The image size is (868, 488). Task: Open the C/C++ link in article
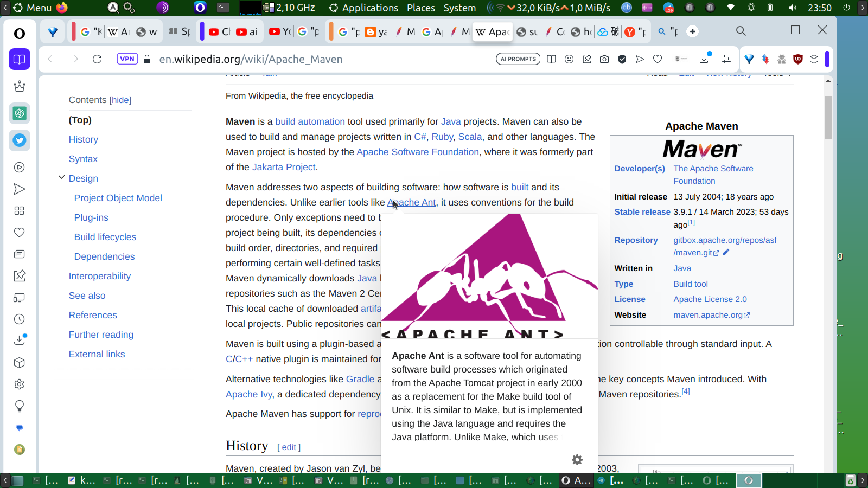tap(239, 359)
